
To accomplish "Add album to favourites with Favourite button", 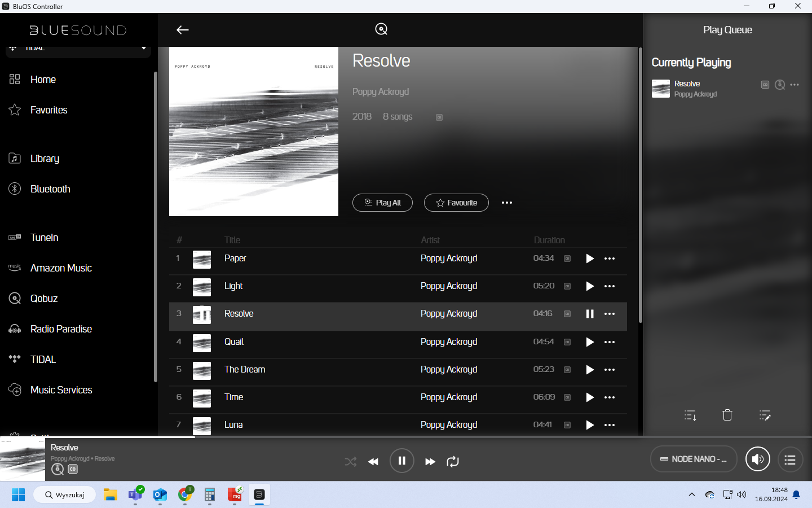I will point(456,203).
